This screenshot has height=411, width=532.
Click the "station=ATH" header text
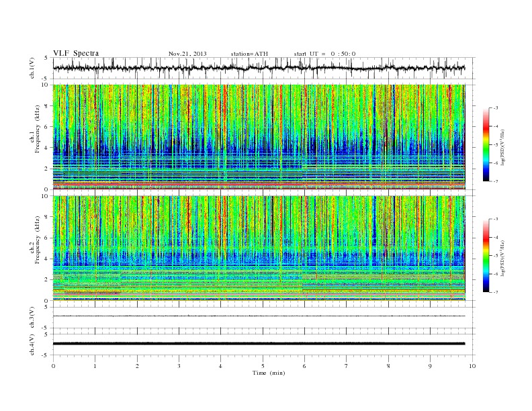(x=249, y=54)
